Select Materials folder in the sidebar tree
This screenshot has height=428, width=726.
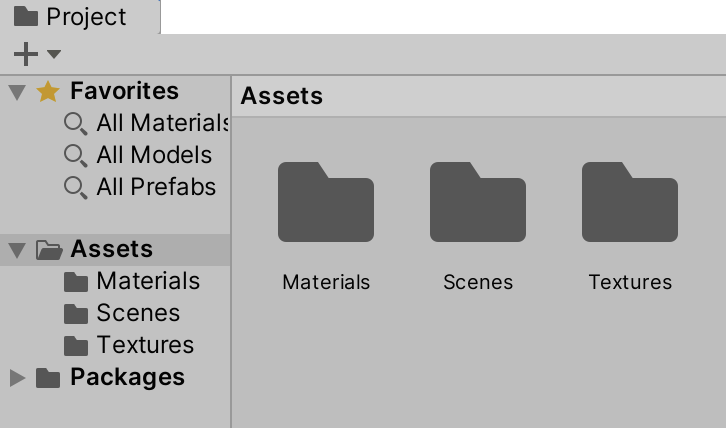[147, 281]
